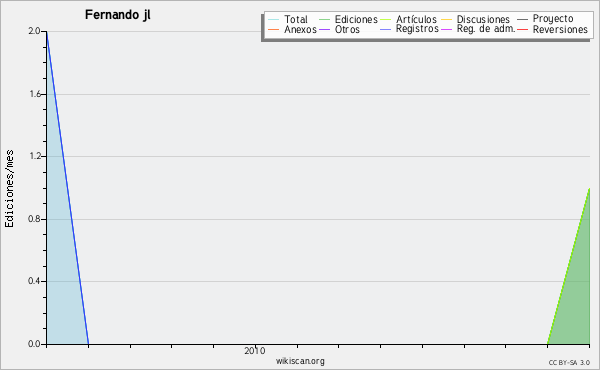Click the blue descending Registros line
Screen dimensions: 600x370
click(x=68, y=187)
